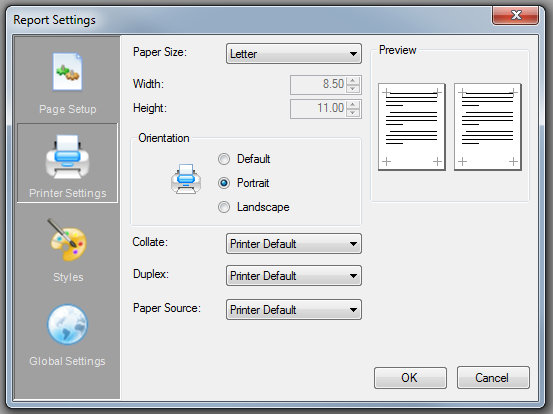Select the Default orientation radio button
Screen dimensions: 553x414
224,159
